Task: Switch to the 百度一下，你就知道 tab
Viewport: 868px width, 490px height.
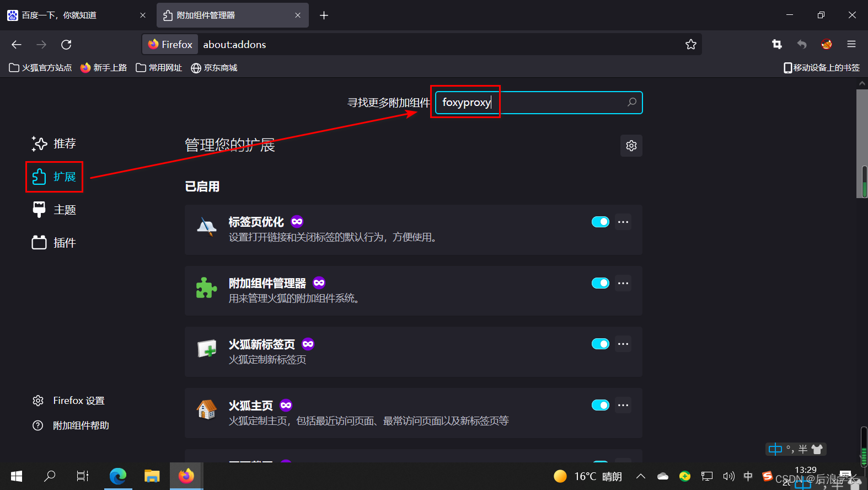Action: pos(77,15)
